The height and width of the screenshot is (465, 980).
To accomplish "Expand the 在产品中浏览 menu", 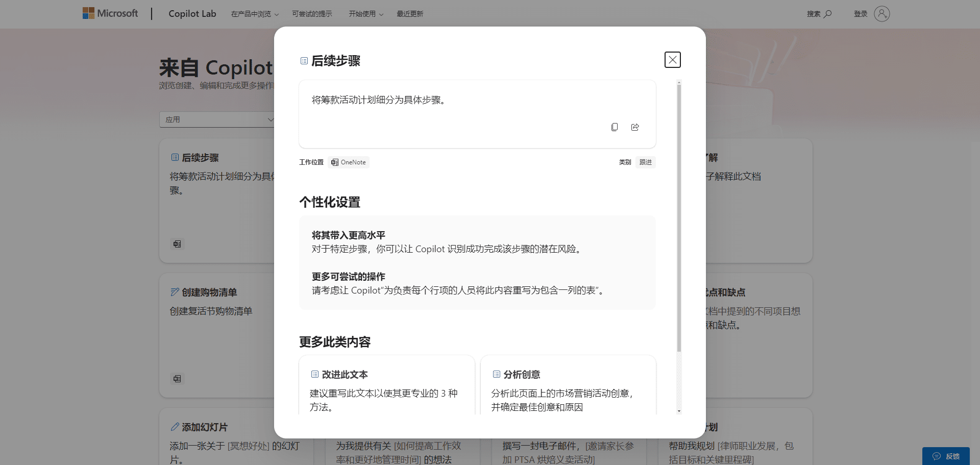I will click(255, 14).
